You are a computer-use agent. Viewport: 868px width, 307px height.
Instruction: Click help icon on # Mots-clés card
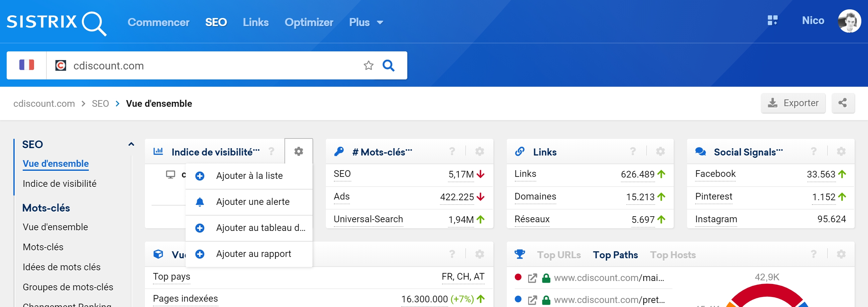[452, 151]
